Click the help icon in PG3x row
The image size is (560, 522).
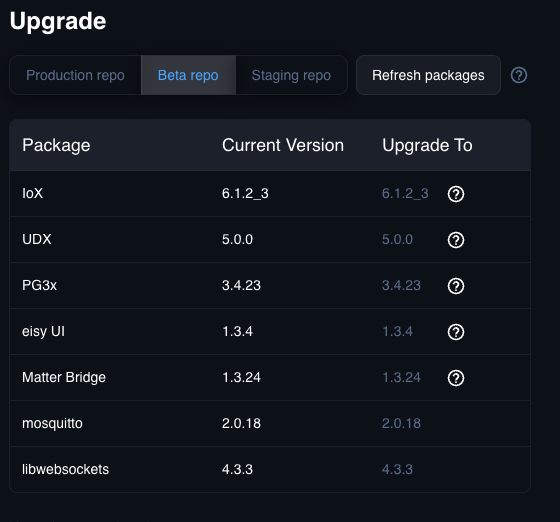click(456, 286)
